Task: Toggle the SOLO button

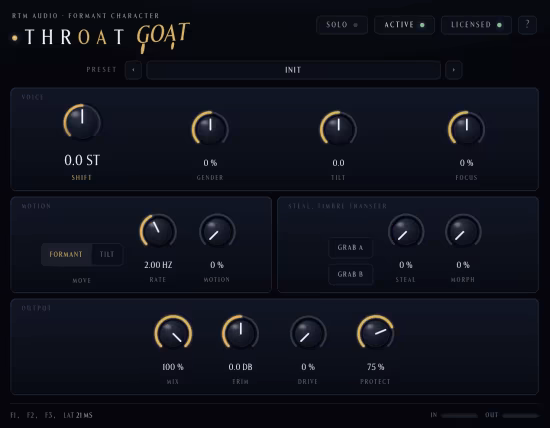Action: coord(342,25)
